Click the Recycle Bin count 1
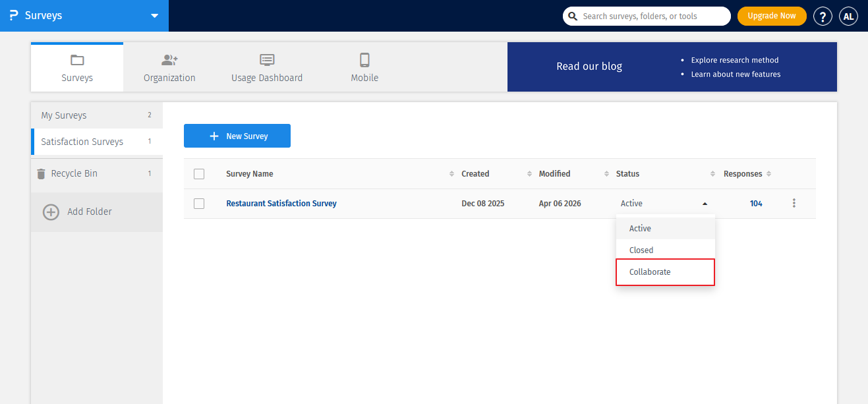The width and height of the screenshot is (868, 404). 150,173
